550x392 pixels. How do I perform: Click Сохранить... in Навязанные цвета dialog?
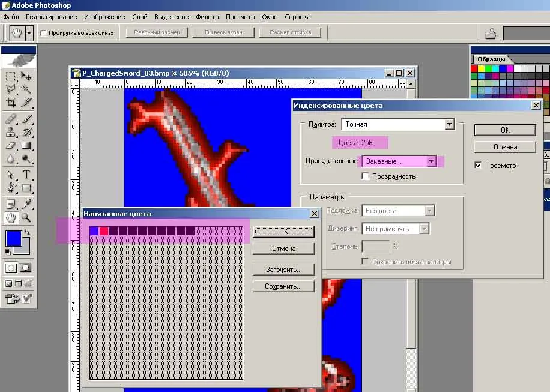click(x=283, y=286)
